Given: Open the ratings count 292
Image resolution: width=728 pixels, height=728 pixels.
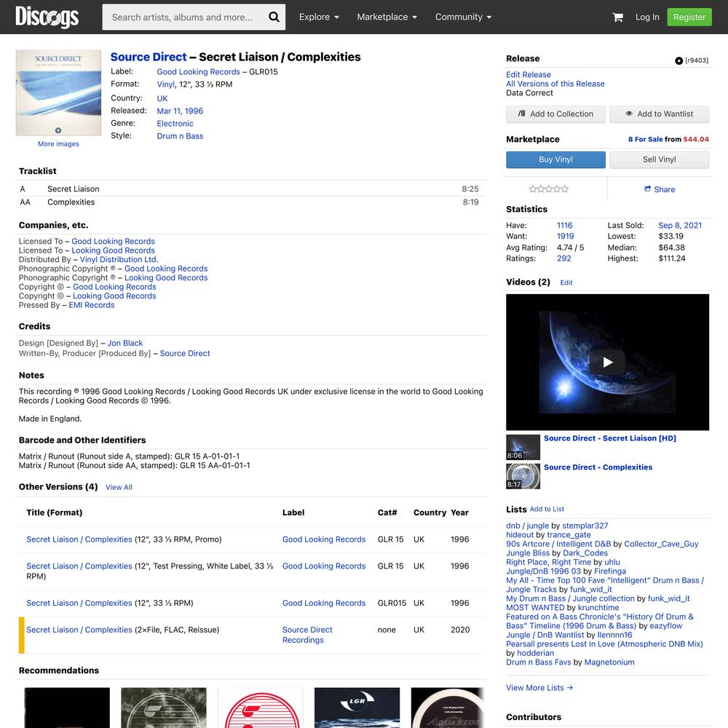Looking at the screenshot, I should coord(563,258).
